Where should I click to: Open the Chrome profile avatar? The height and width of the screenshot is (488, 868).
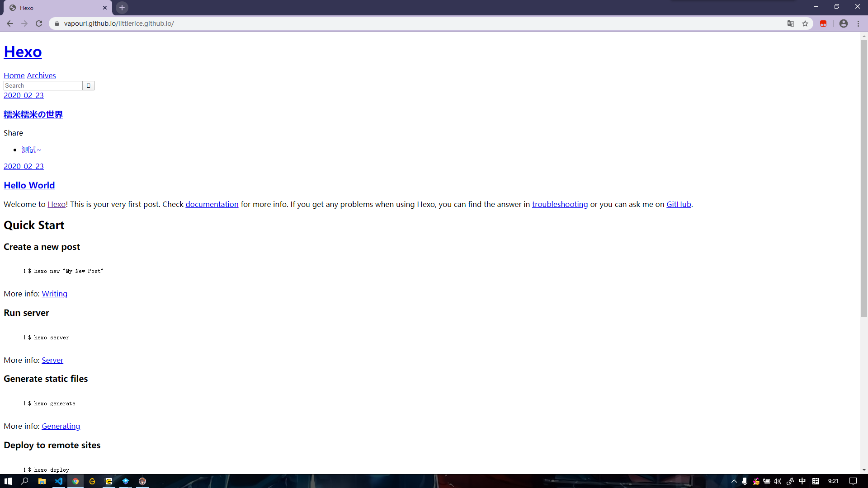point(844,23)
